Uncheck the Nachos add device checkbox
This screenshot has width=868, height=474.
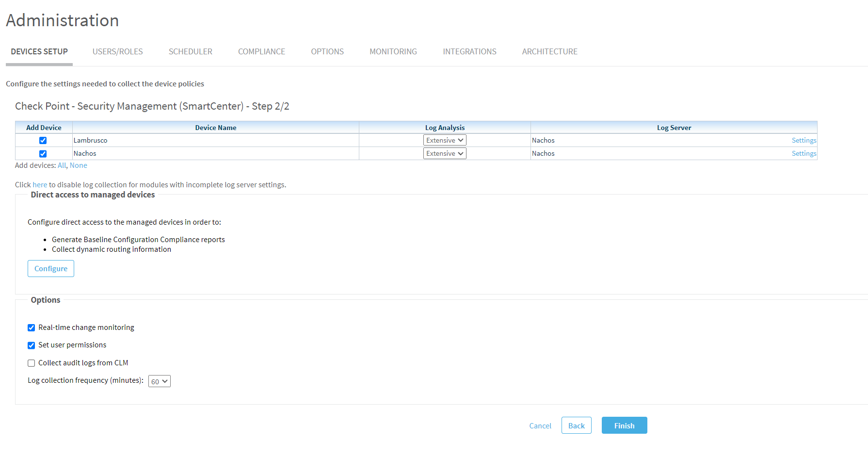[43, 154]
